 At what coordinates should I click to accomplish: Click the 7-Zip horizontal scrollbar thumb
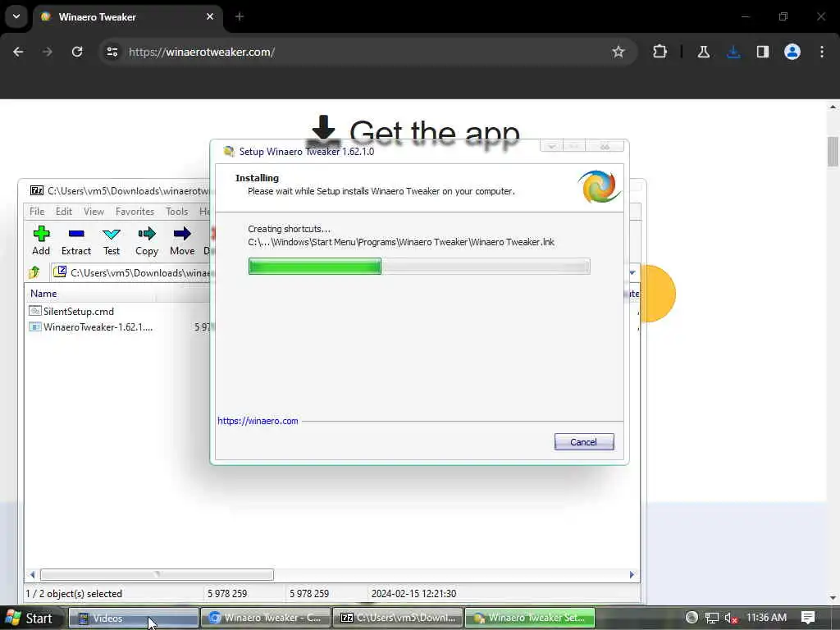tap(157, 575)
